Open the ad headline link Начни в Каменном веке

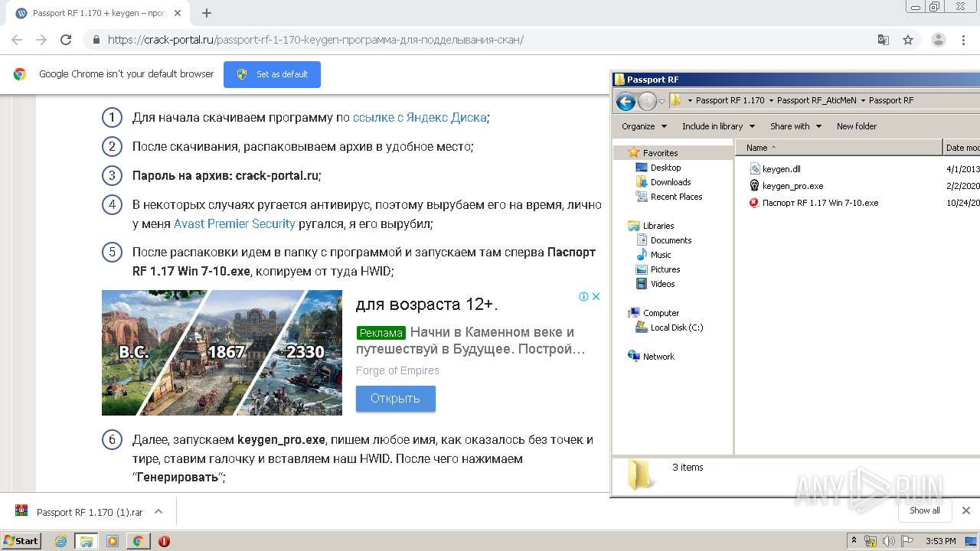[470, 341]
